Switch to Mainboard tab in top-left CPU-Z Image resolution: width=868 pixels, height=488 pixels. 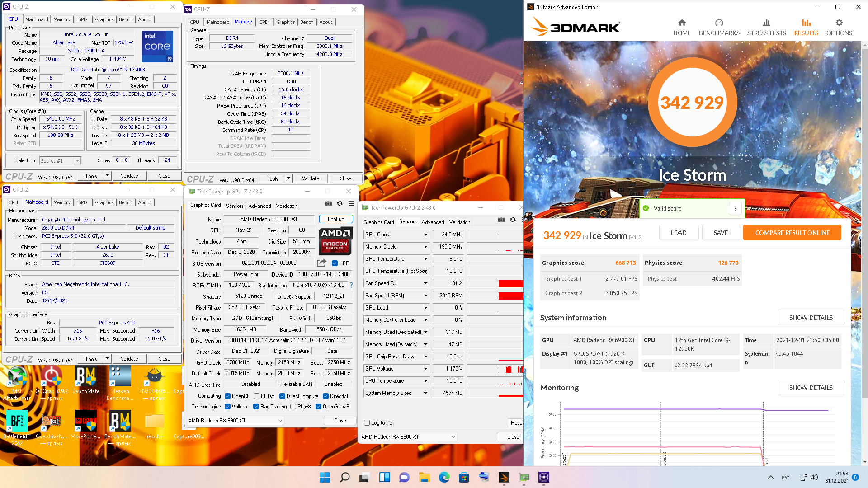click(37, 19)
